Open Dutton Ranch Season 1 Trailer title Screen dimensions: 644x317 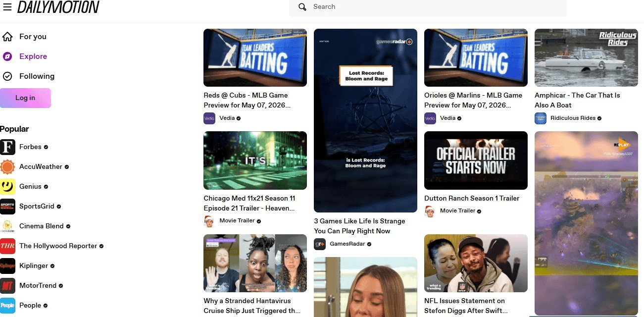[x=472, y=198]
